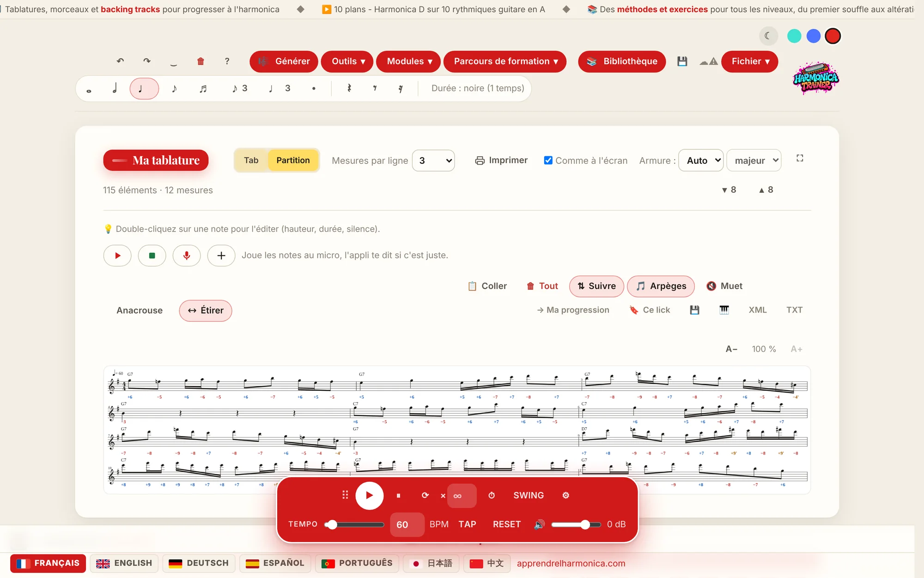Click the redo arrow icon
This screenshot has height=578, width=924.
[147, 61]
